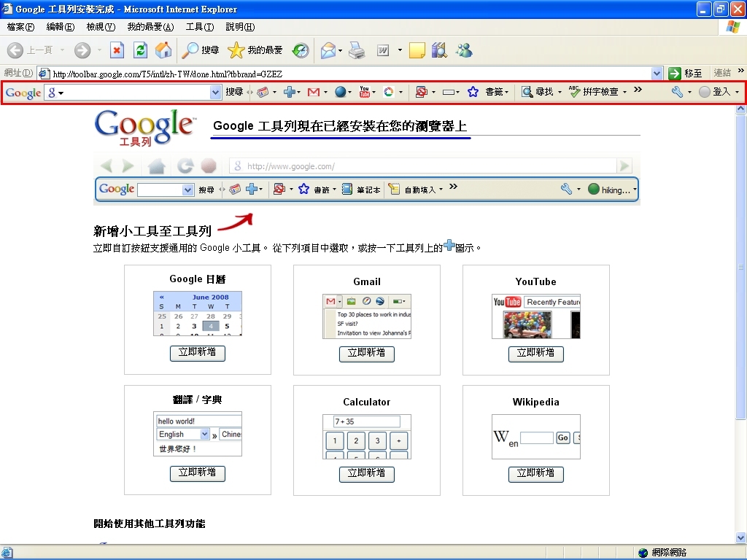Click the June 2008 calendar preview image
This screenshot has width=747, height=560.
tap(198, 314)
